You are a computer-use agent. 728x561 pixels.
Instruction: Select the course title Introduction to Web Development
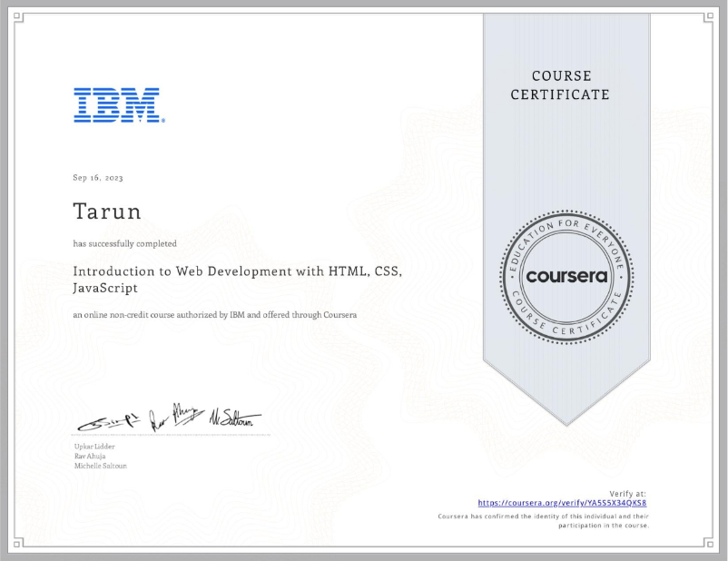tap(237, 280)
